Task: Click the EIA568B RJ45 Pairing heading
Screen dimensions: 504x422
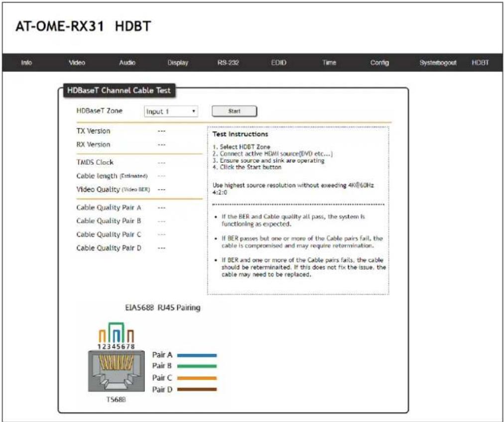Action: pos(163,308)
